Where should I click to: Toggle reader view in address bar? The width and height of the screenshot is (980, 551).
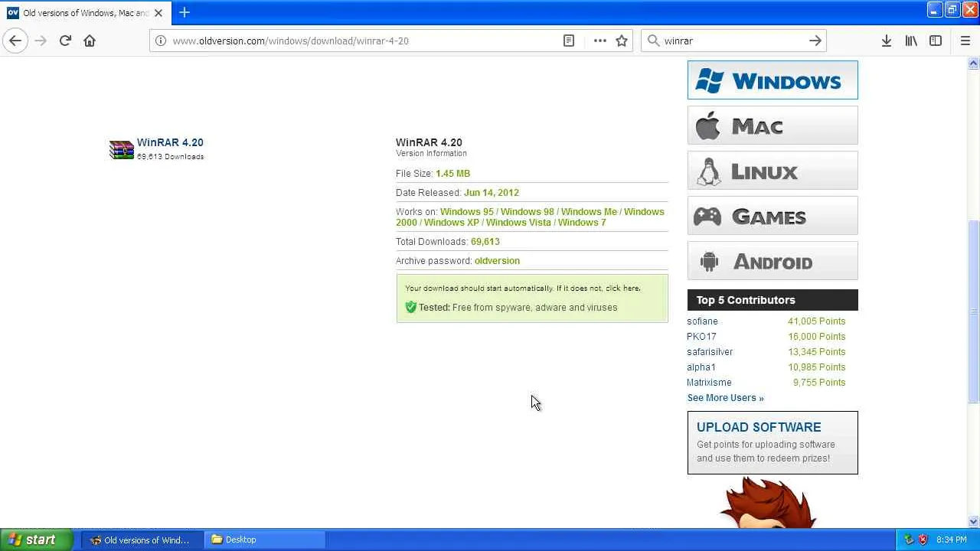[569, 41]
